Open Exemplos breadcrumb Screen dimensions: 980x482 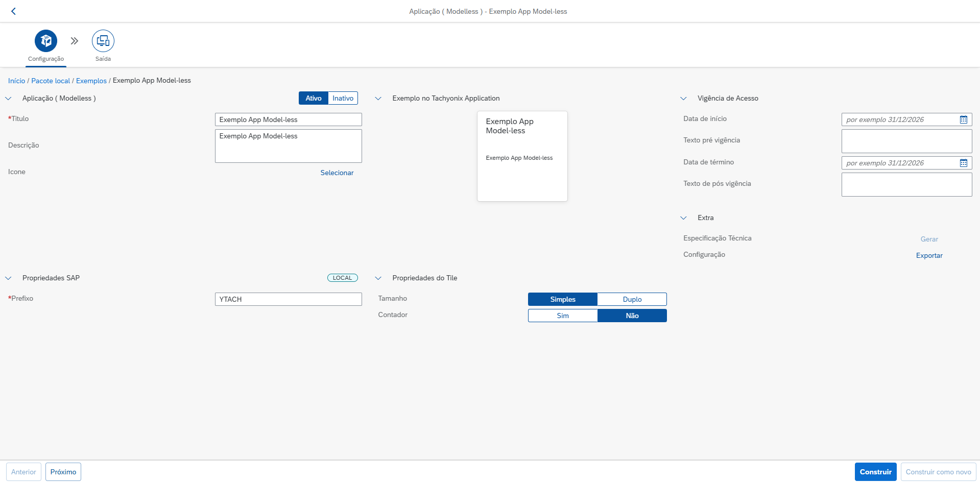point(91,81)
